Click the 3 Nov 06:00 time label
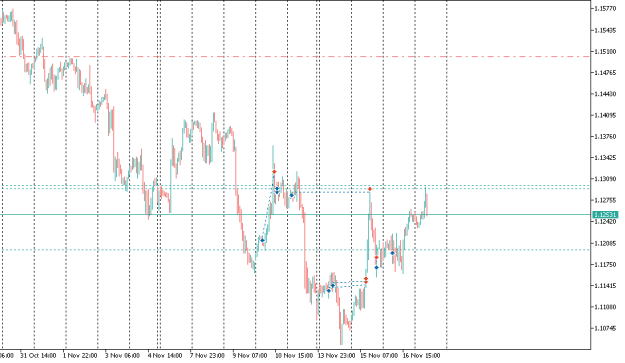Image resolution: width=625 pixels, height=363 pixels. point(122,355)
